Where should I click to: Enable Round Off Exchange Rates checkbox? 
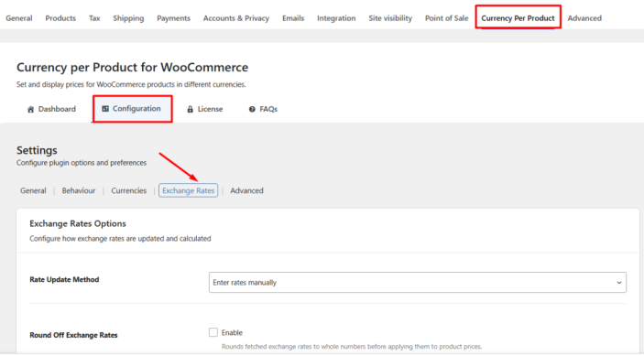pyautogui.click(x=213, y=332)
